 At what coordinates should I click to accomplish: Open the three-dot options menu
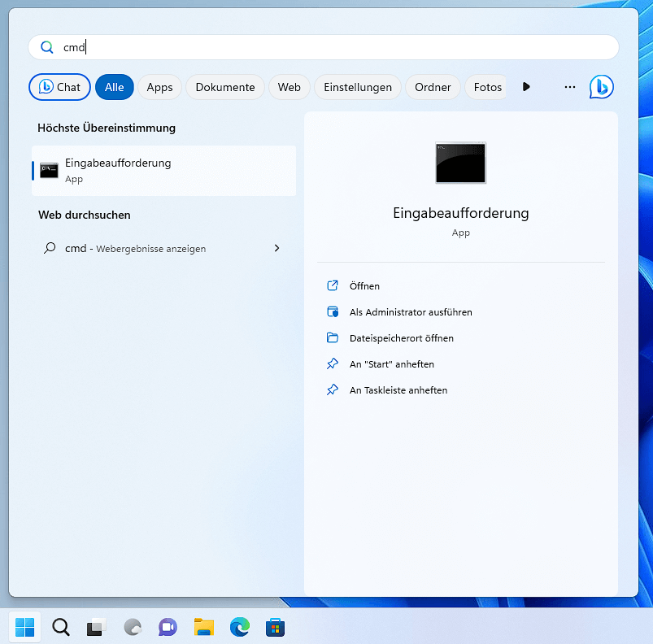coord(570,86)
